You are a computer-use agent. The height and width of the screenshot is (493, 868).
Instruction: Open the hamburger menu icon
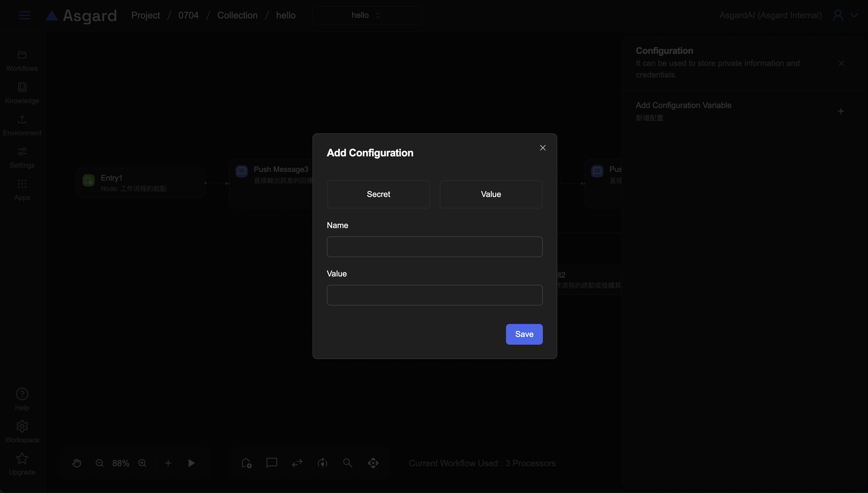click(x=24, y=15)
